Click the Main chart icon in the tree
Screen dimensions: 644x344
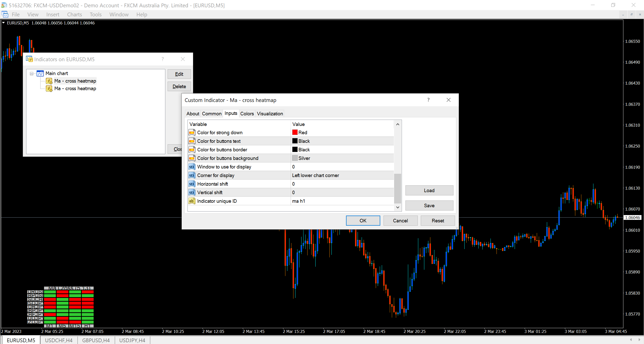pyautogui.click(x=40, y=73)
